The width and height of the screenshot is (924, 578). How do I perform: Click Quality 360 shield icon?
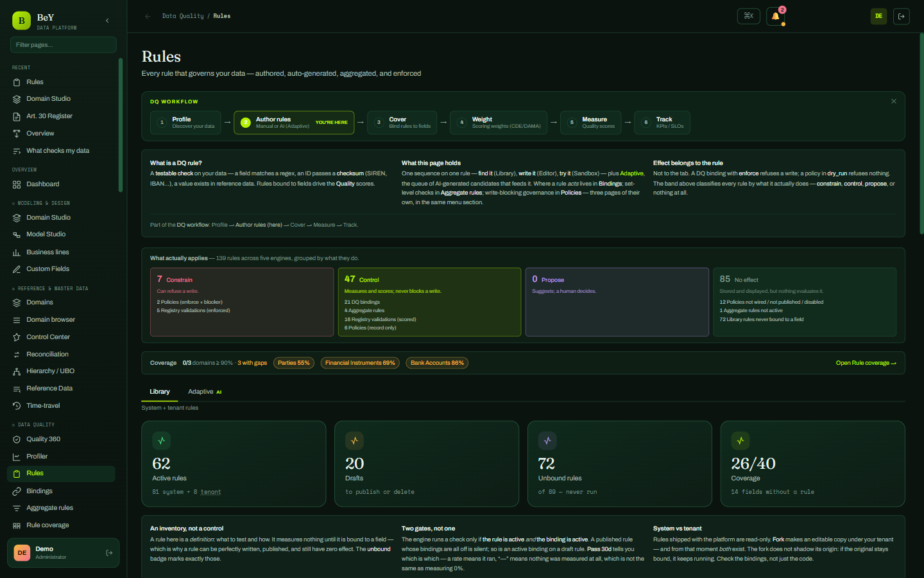click(x=17, y=439)
